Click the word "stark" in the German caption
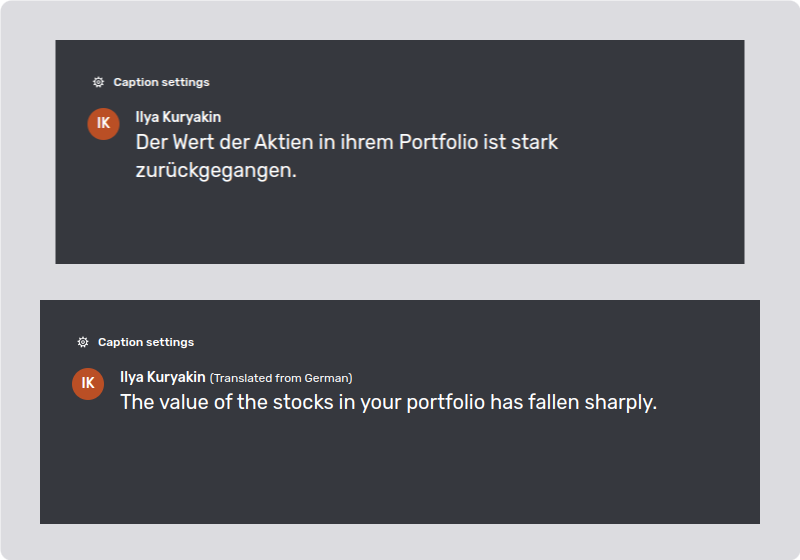 534,142
